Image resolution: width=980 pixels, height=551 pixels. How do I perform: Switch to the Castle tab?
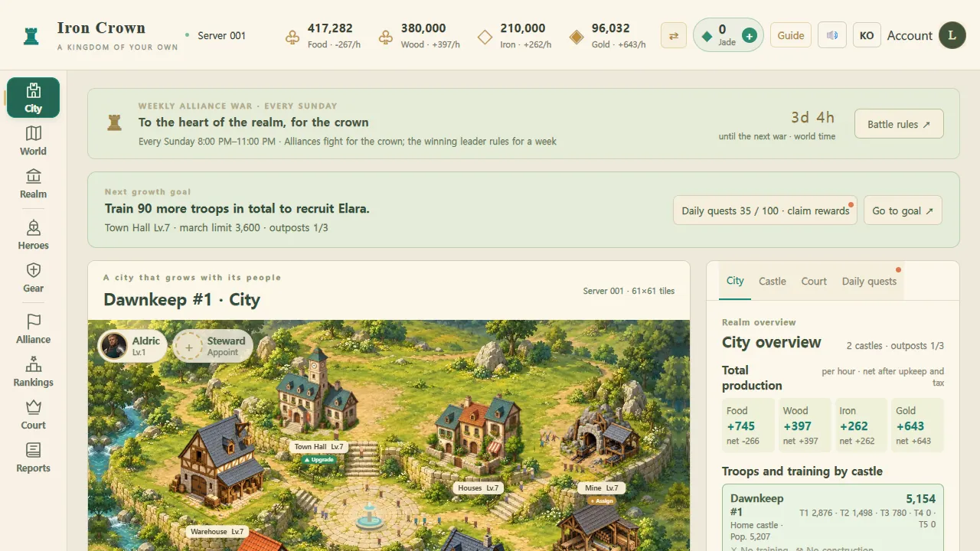[x=773, y=281]
